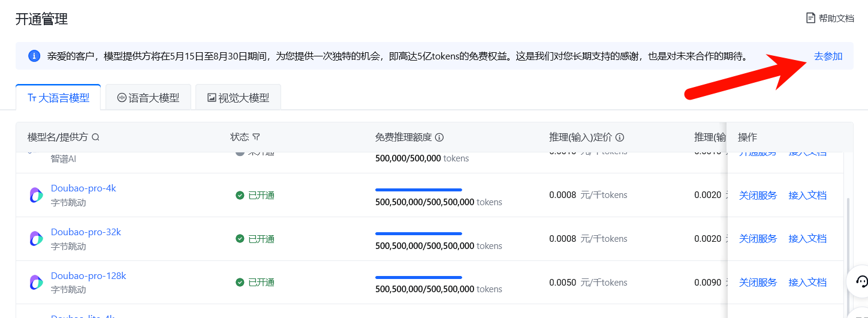Click the 去参加 link in the banner
This screenshot has height=318, width=868.
pyautogui.click(x=828, y=56)
